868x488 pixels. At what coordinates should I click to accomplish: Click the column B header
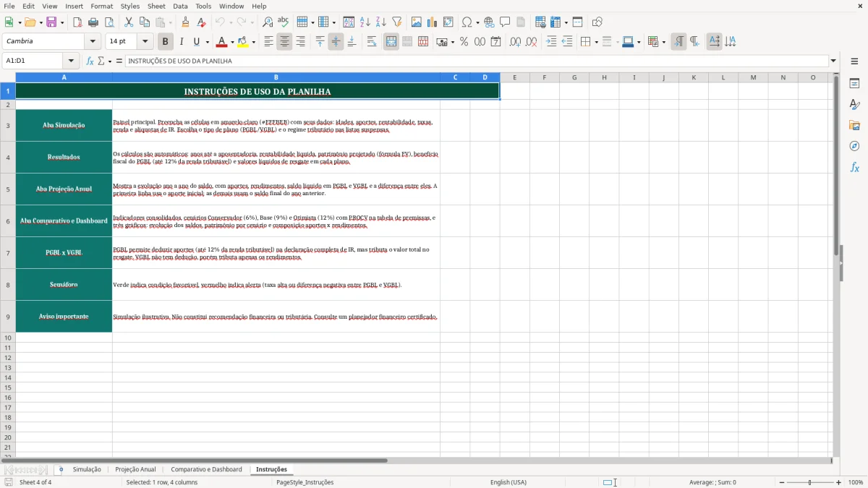(x=276, y=77)
